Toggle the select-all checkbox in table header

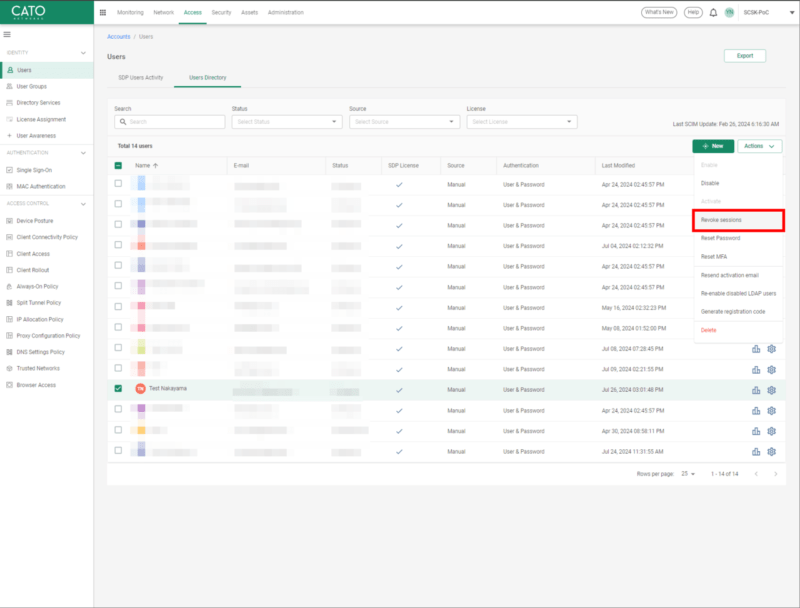[119, 165]
